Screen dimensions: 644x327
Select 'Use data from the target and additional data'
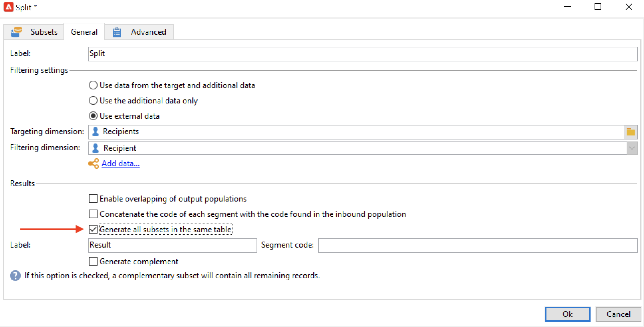point(93,85)
